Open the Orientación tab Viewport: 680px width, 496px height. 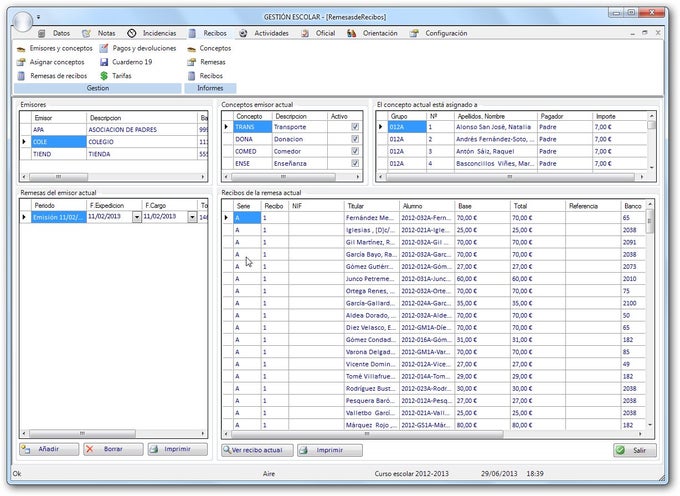[380, 33]
